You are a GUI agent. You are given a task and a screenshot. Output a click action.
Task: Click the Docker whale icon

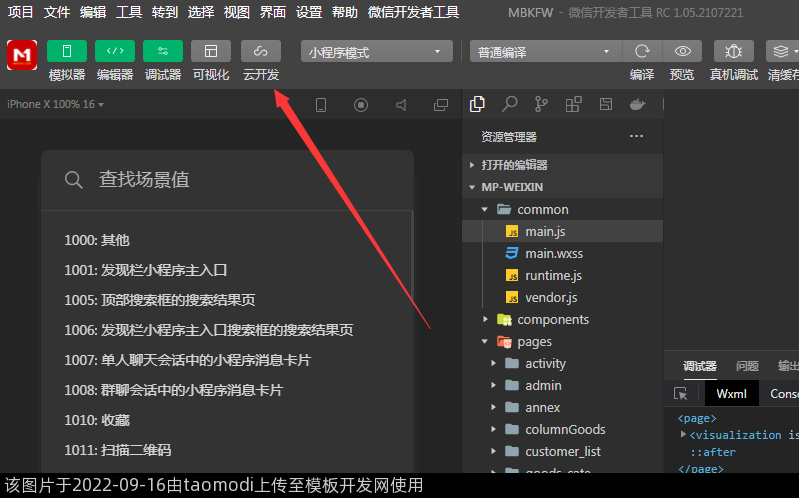[637, 104]
